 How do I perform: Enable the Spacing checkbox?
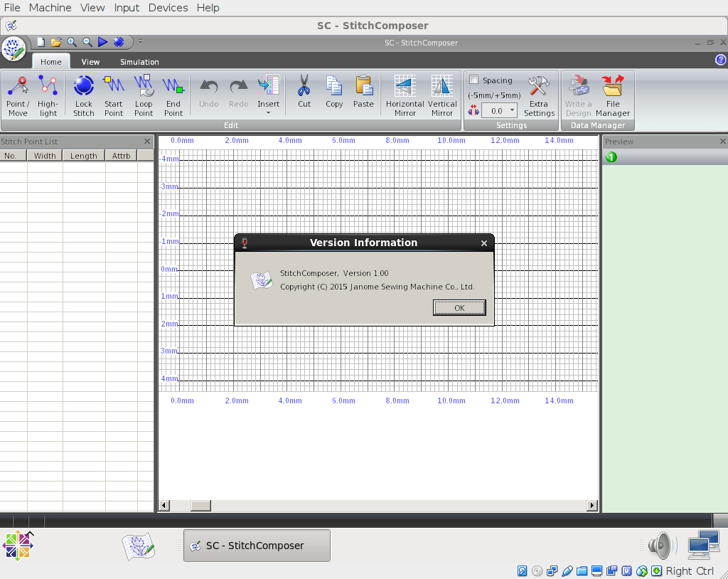pyautogui.click(x=473, y=80)
